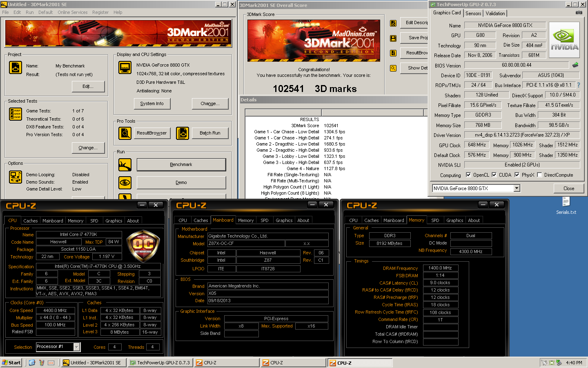Click the Core Speed value 4400.0 MHz
The width and height of the screenshot is (588, 368).
pyautogui.click(x=56, y=310)
